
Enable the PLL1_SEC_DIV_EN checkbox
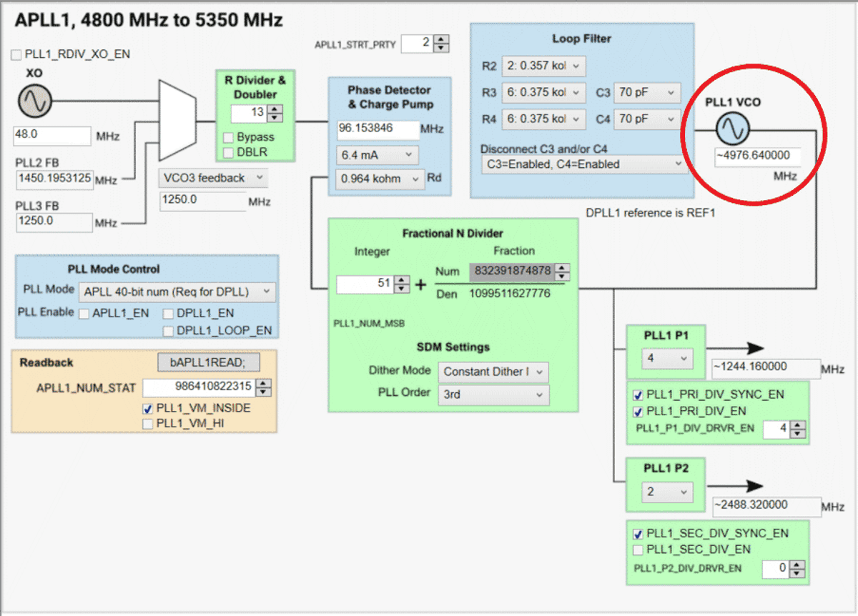pos(638,550)
